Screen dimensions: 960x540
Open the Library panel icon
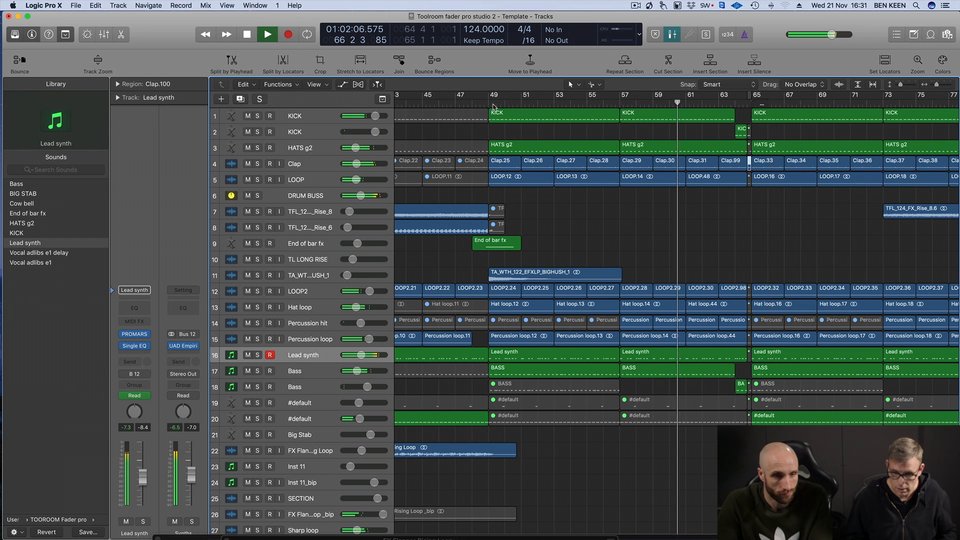(15, 34)
